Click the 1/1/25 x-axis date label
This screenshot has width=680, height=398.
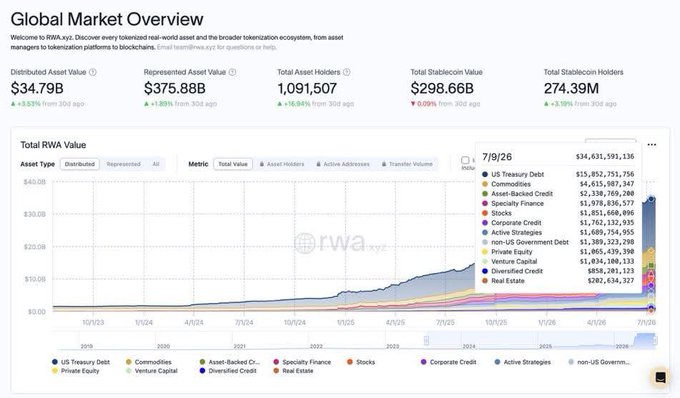pyautogui.click(x=346, y=323)
